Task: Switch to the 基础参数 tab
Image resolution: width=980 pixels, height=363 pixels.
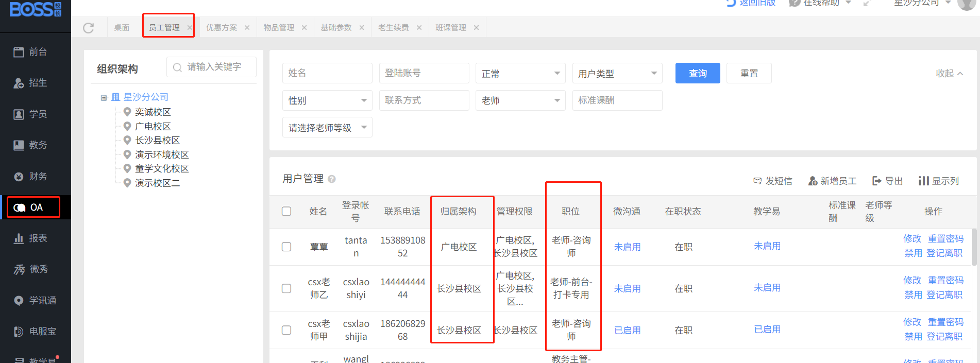Action: click(x=336, y=28)
